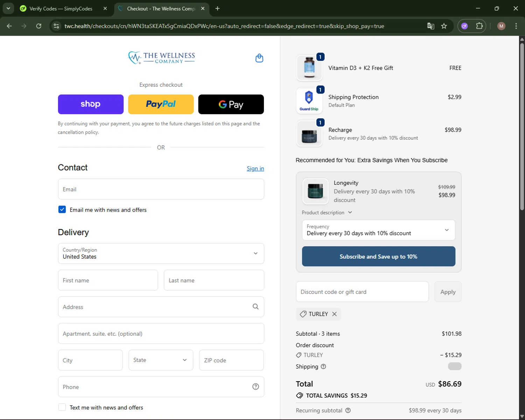Viewport: 525px width, 420px height.
Task: Remove the TURLEY discount code
Action: (334, 314)
